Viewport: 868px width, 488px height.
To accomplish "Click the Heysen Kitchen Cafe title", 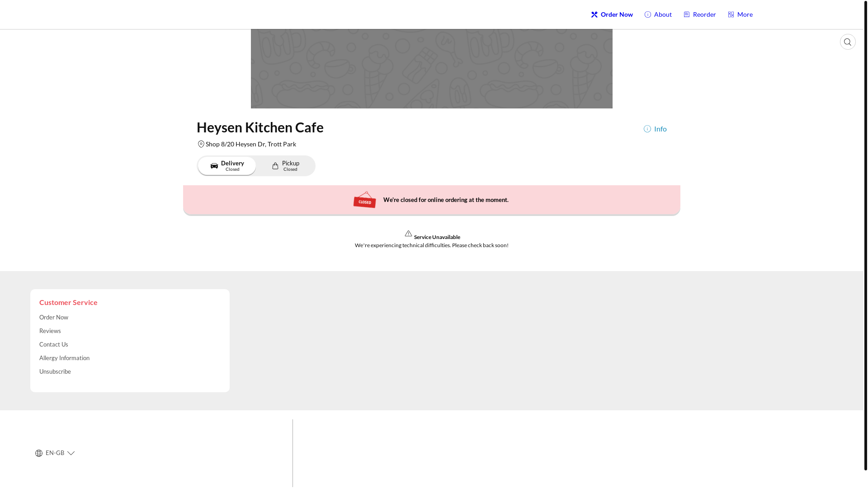I will (x=260, y=127).
